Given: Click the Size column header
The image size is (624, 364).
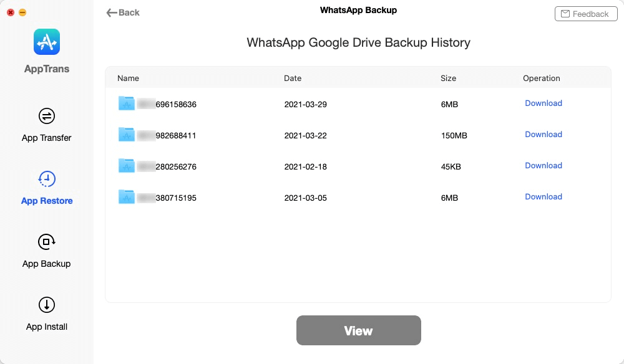Looking at the screenshot, I should [x=448, y=79].
